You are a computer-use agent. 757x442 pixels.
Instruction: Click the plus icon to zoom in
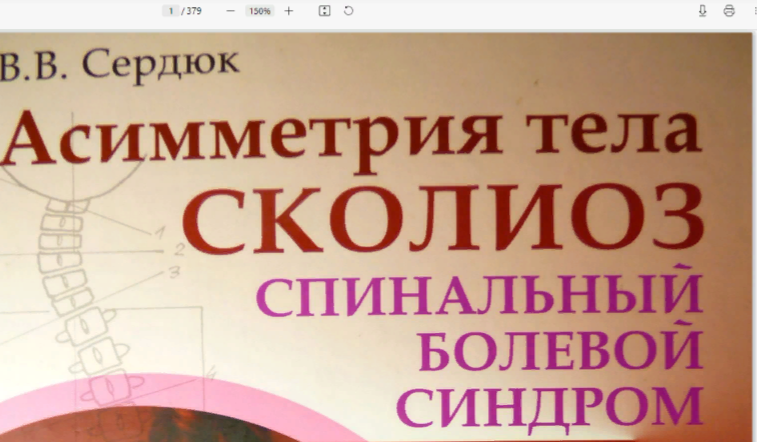tap(289, 11)
